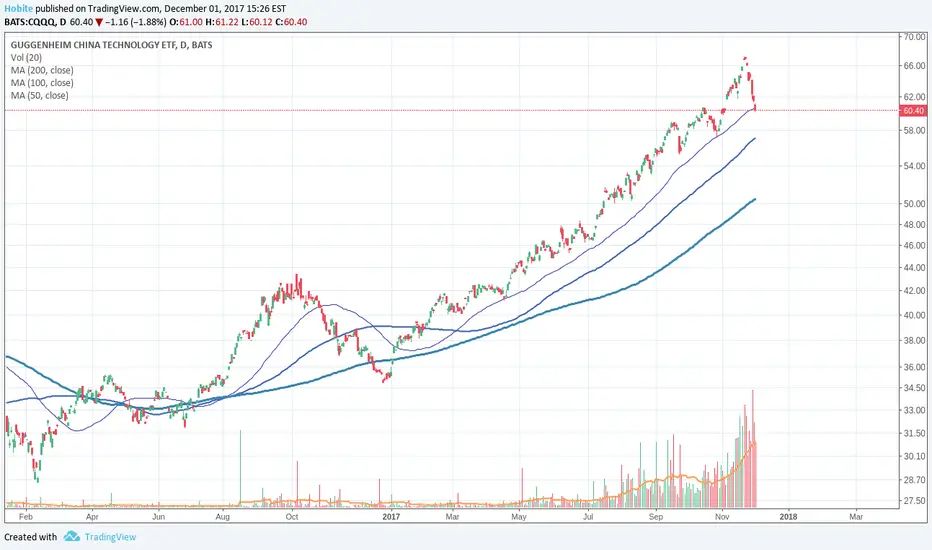Click the 27.50 price axis label

click(914, 501)
